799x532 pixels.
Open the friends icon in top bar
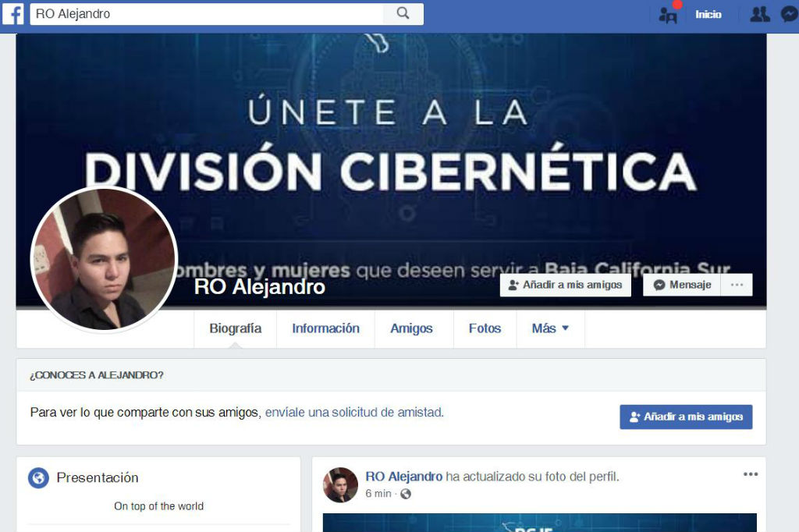[760, 14]
